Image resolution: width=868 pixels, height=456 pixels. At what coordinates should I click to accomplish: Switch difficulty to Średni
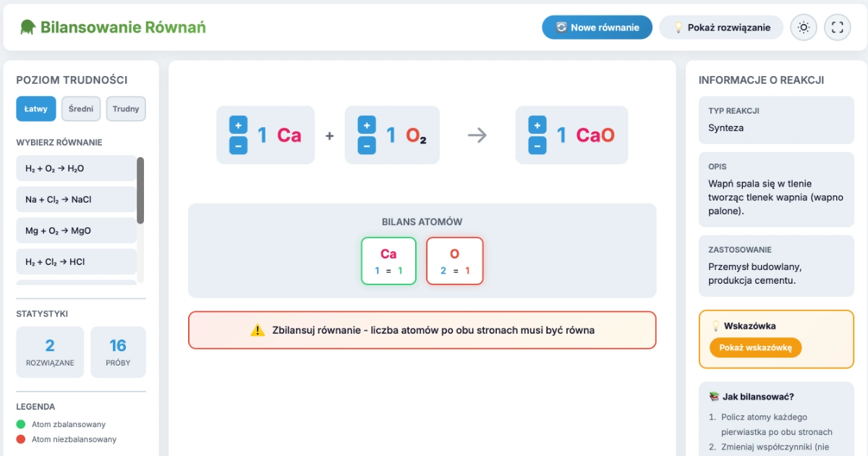(x=81, y=109)
